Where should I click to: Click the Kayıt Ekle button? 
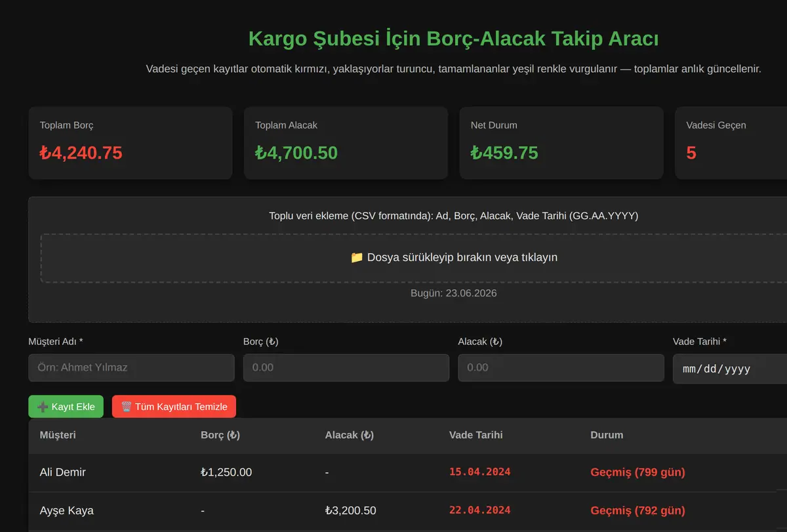point(66,407)
